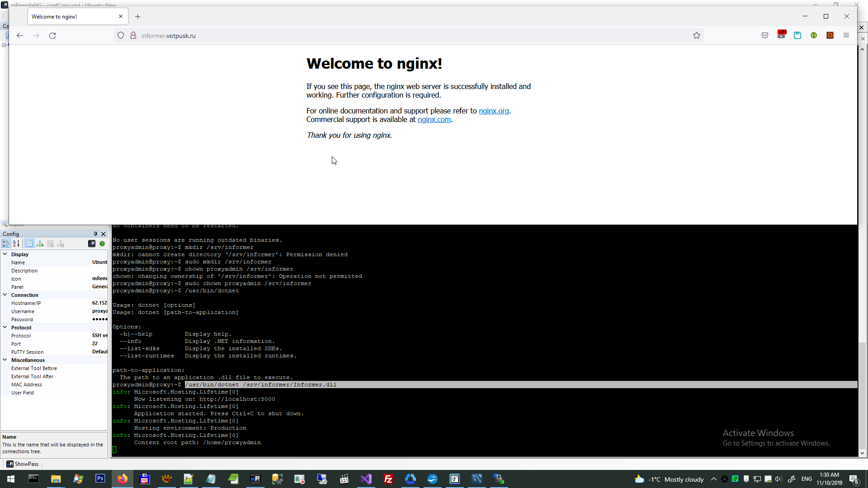868x488 pixels.
Task: Follow the nginx.org documentation link
Action: point(494,111)
